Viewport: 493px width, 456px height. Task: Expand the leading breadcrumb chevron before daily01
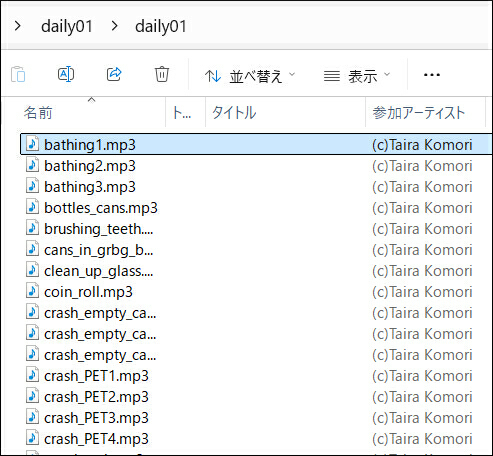(18, 26)
